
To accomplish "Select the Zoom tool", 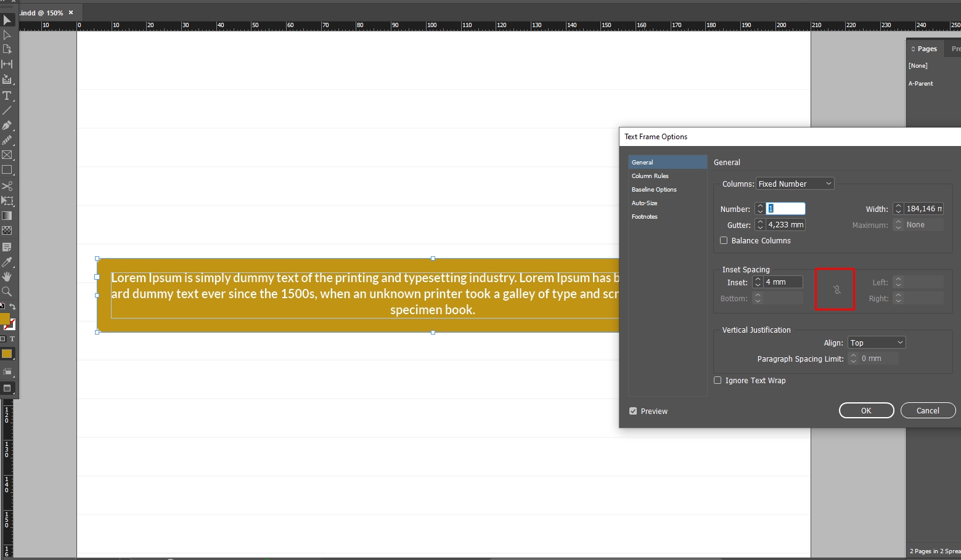I will [7, 292].
